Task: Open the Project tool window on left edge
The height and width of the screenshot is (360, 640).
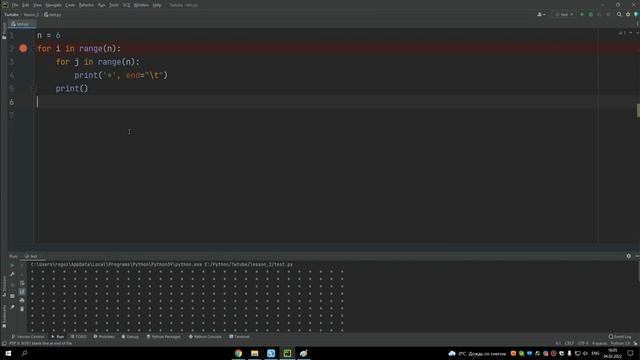Action: (4, 31)
